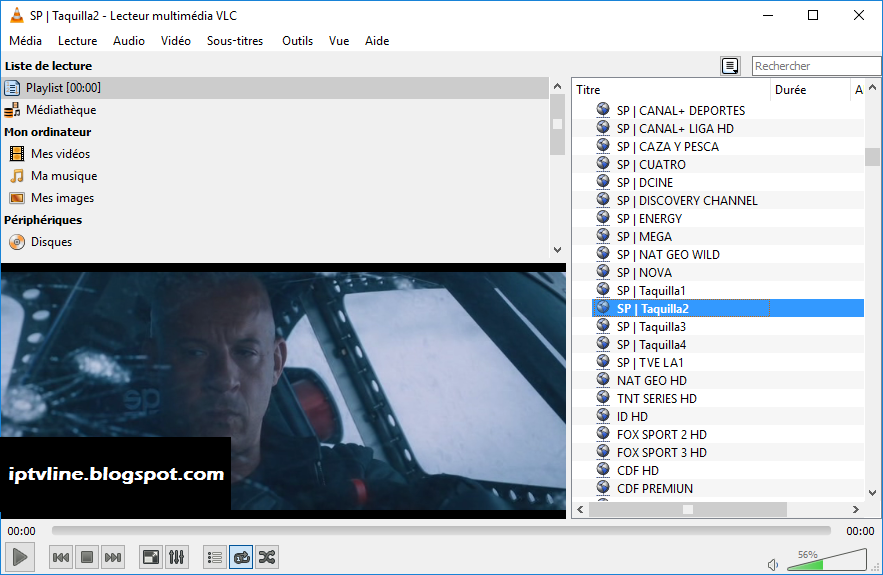Skip to next media in playlist
Screen dimensions: 883x575
113,557
